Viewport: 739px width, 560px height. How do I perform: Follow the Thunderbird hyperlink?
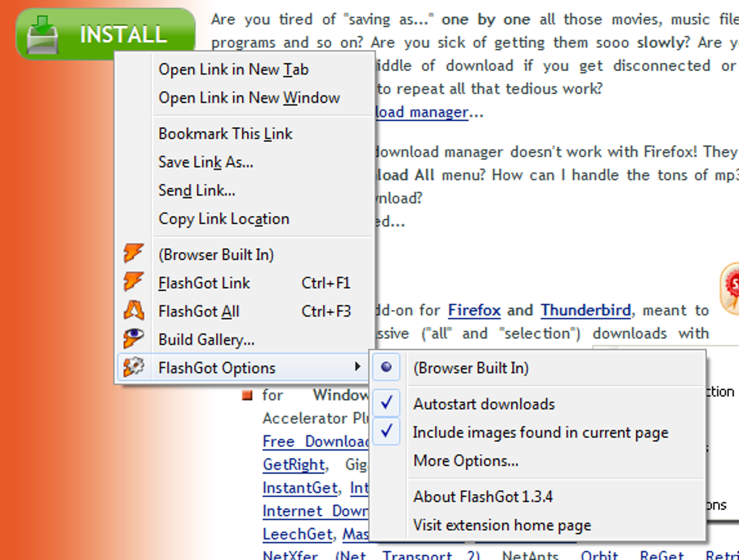(585, 310)
